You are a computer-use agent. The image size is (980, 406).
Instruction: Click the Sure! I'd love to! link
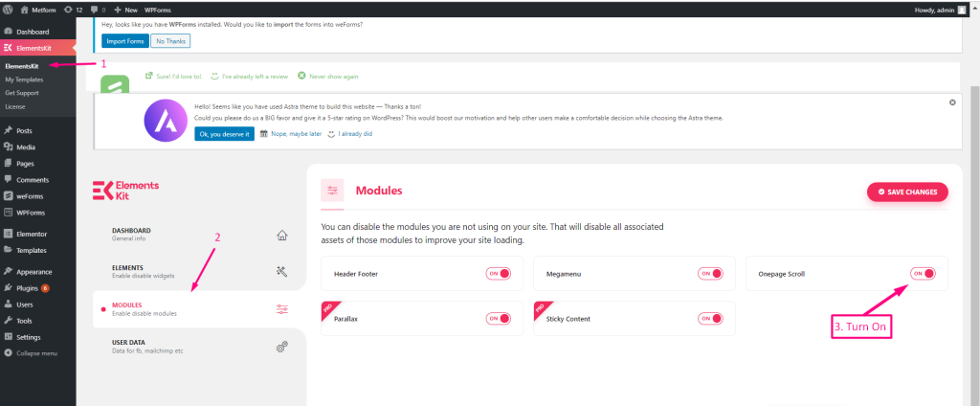point(174,77)
